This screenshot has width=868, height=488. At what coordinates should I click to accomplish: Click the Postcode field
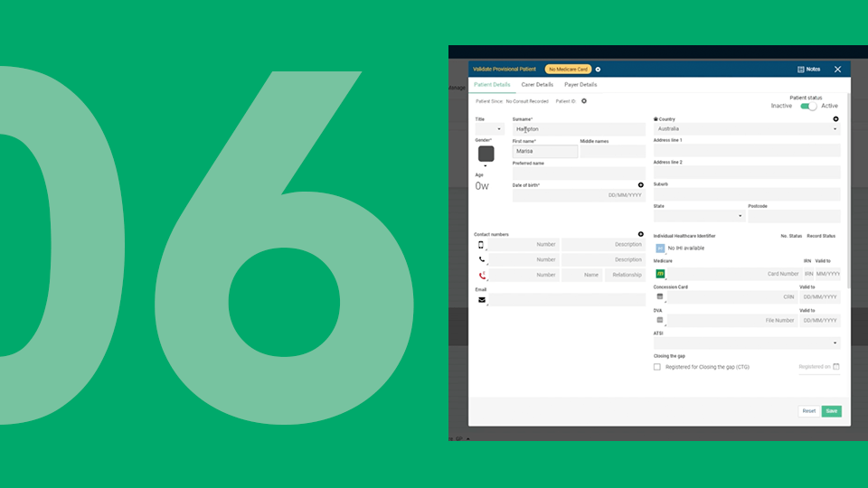[x=794, y=216]
